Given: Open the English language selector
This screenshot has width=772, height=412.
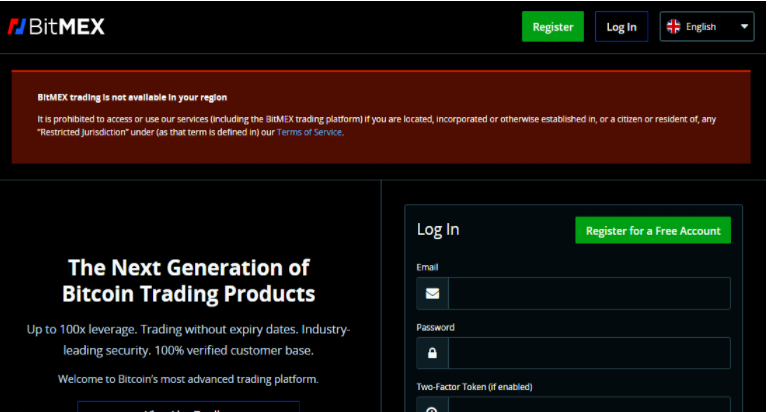Looking at the screenshot, I should (x=706, y=27).
